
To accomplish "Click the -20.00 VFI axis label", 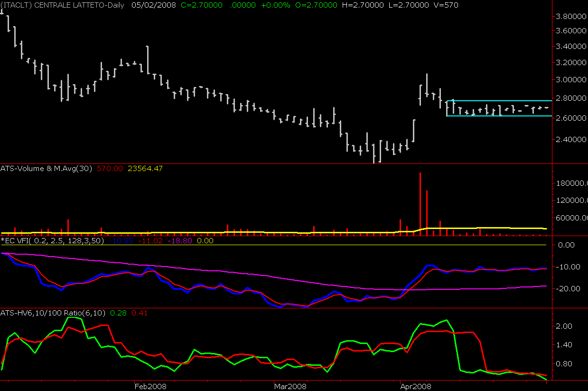I will point(566,288).
